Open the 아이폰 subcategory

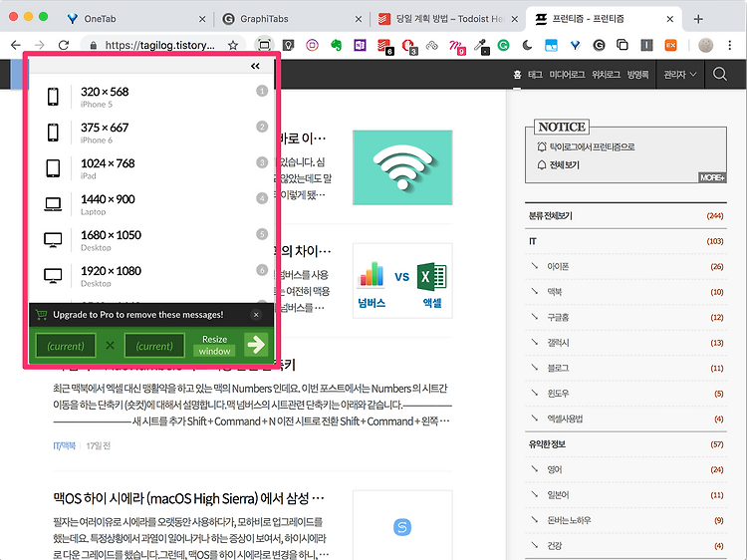558,266
